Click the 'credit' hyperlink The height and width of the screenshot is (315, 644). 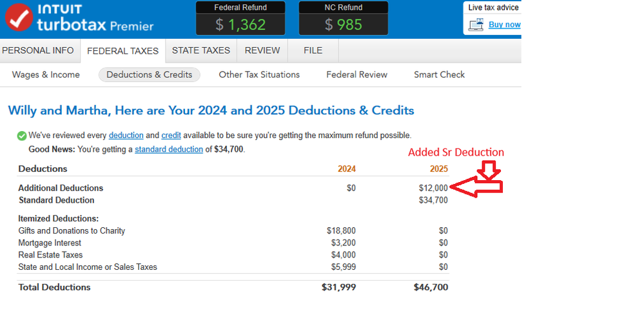[171, 136]
